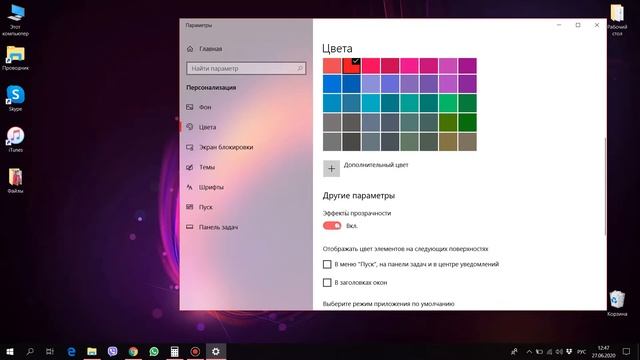Viewport: 640px width, 360px height.
Task: Open Viber from the taskbar
Action: [113, 351]
